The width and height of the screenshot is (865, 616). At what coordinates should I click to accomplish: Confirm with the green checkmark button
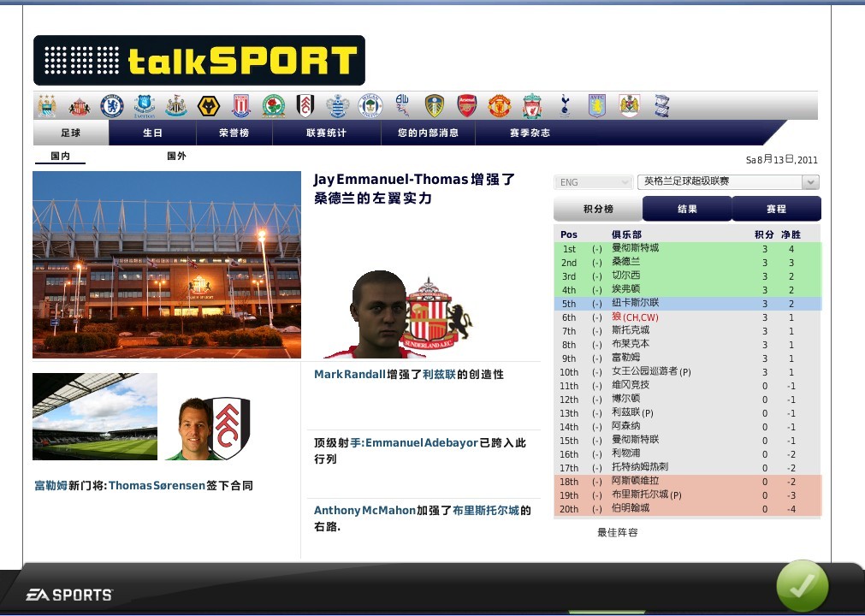point(802,586)
